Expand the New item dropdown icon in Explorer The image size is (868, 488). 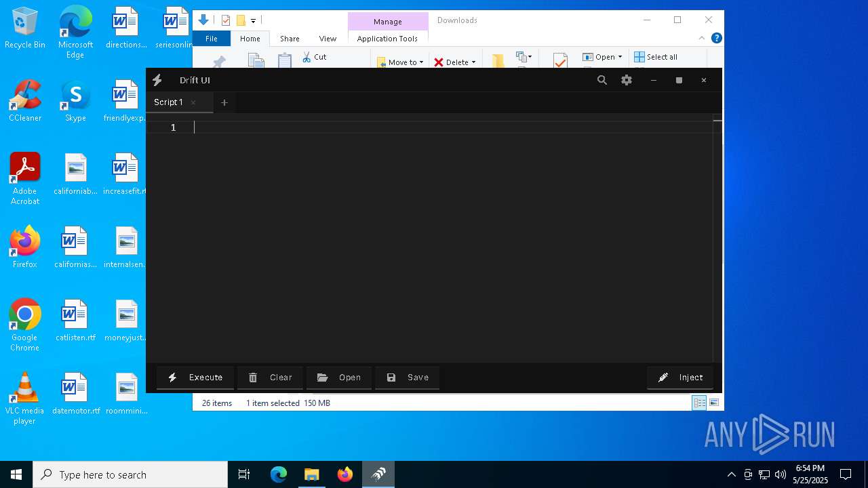[x=524, y=57]
